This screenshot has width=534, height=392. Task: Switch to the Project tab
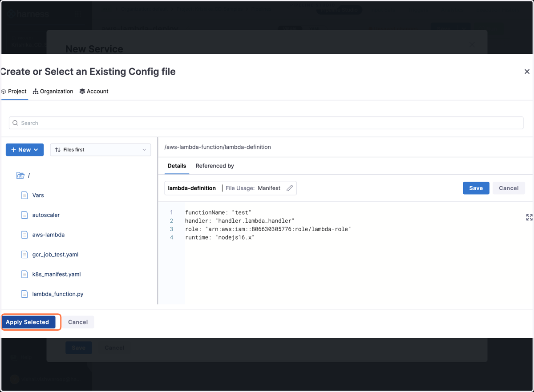tap(14, 91)
